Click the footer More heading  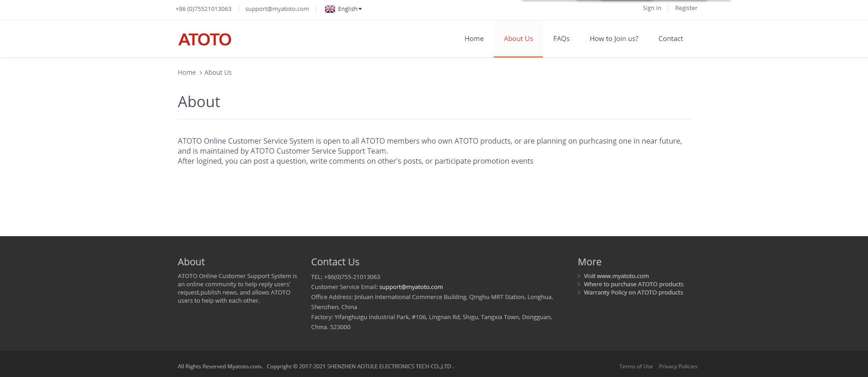coord(589,262)
